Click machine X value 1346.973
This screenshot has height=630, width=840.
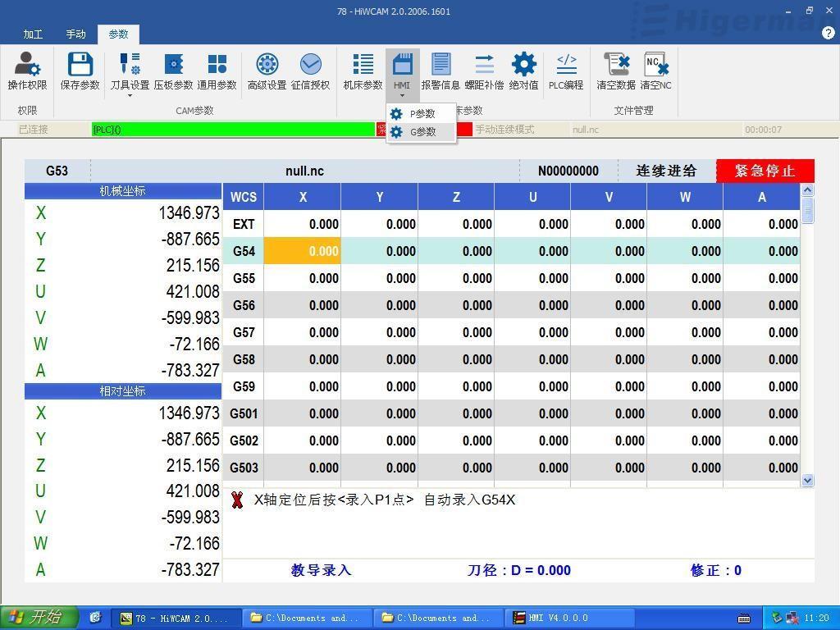[189, 212]
